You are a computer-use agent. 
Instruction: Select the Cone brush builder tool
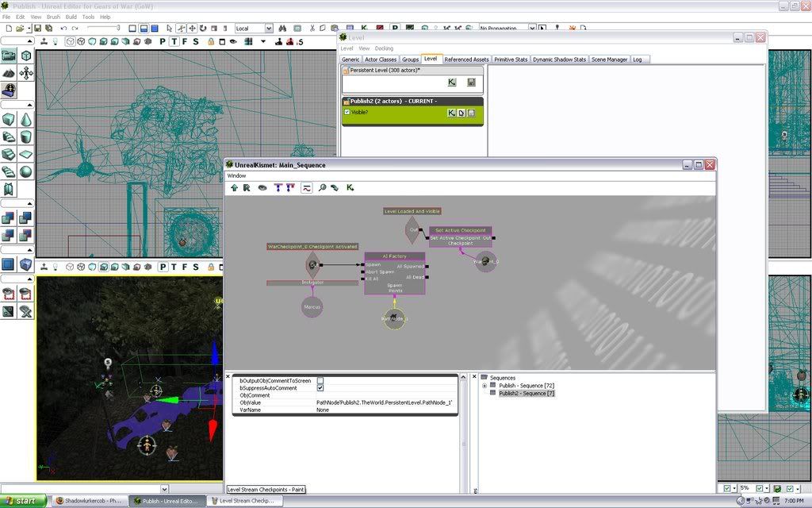(26, 121)
